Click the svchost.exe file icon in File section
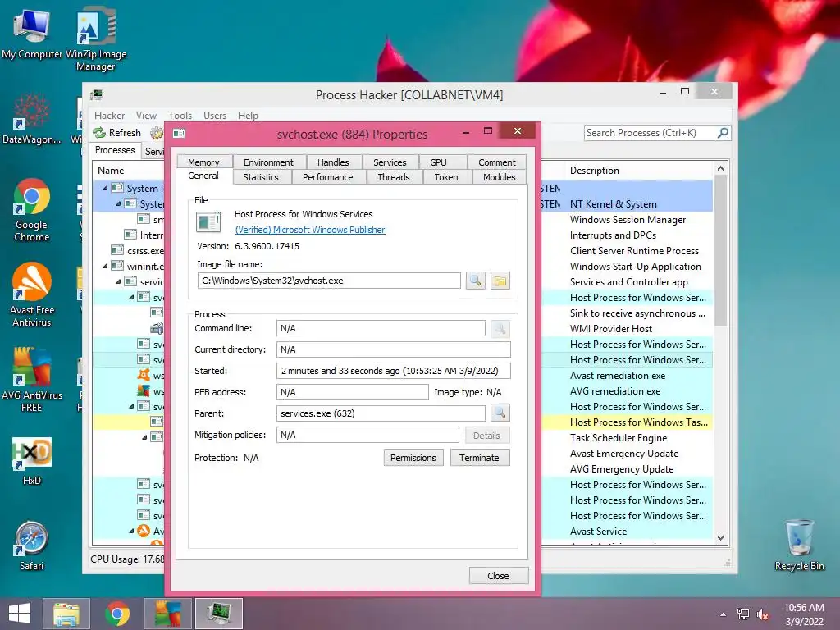Image resolution: width=840 pixels, height=630 pixels. tap(208, 221)
